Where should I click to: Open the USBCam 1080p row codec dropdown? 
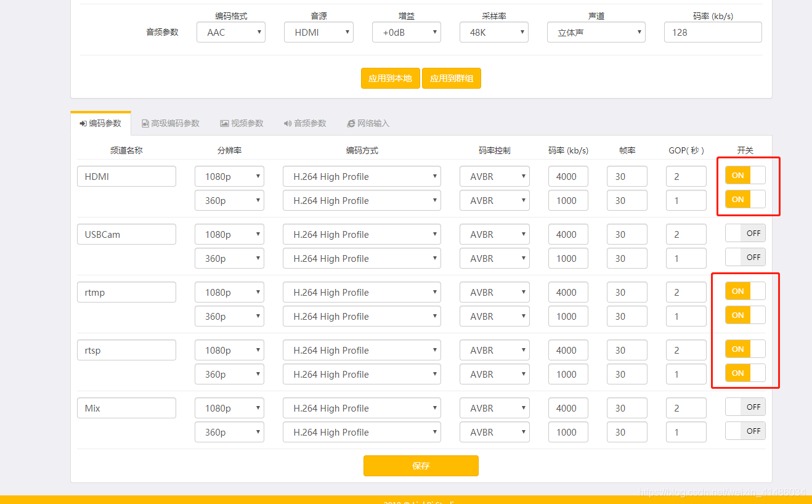pos(362,234)
